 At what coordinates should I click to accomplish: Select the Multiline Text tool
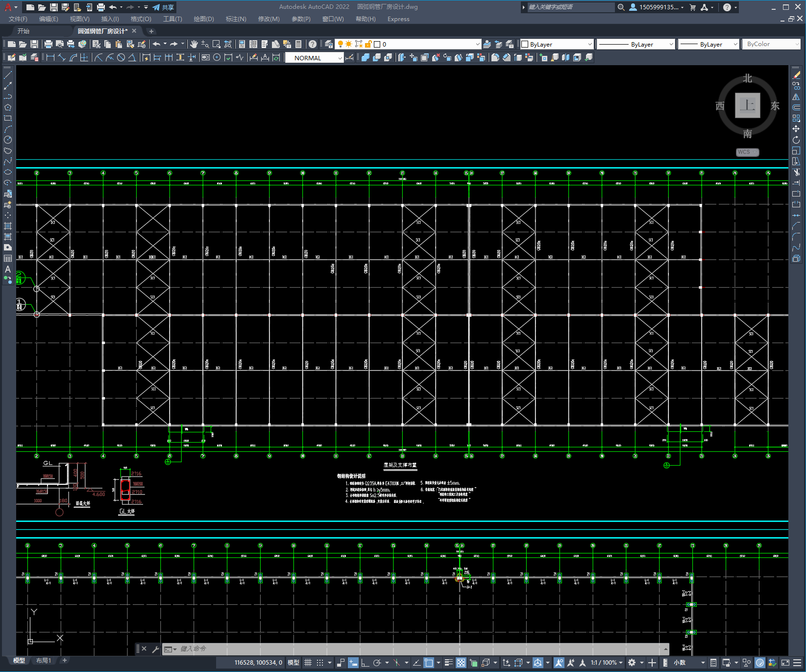click(x=8, y=269)
